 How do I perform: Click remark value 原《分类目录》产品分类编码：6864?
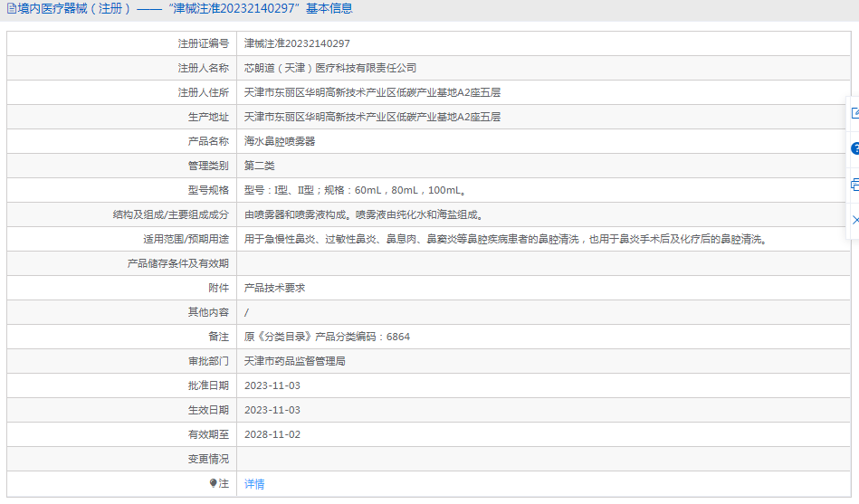tap(327, 337)
